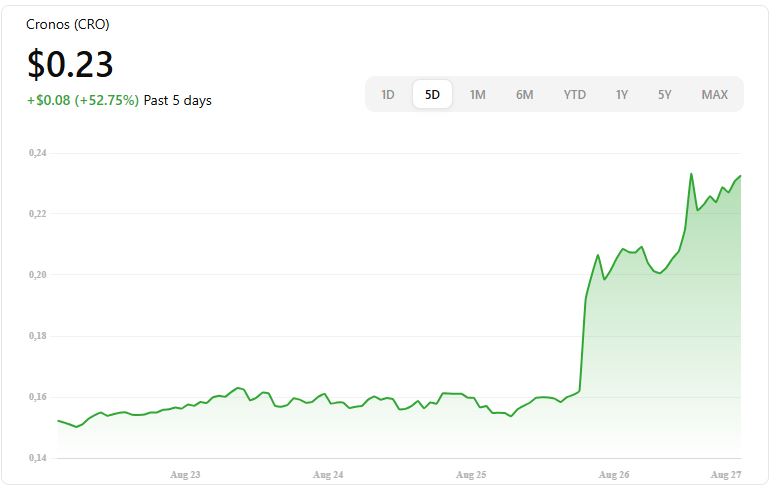Switch chart to 6M range
Viewport: 776px width, 497px height.
coord(524,95)
